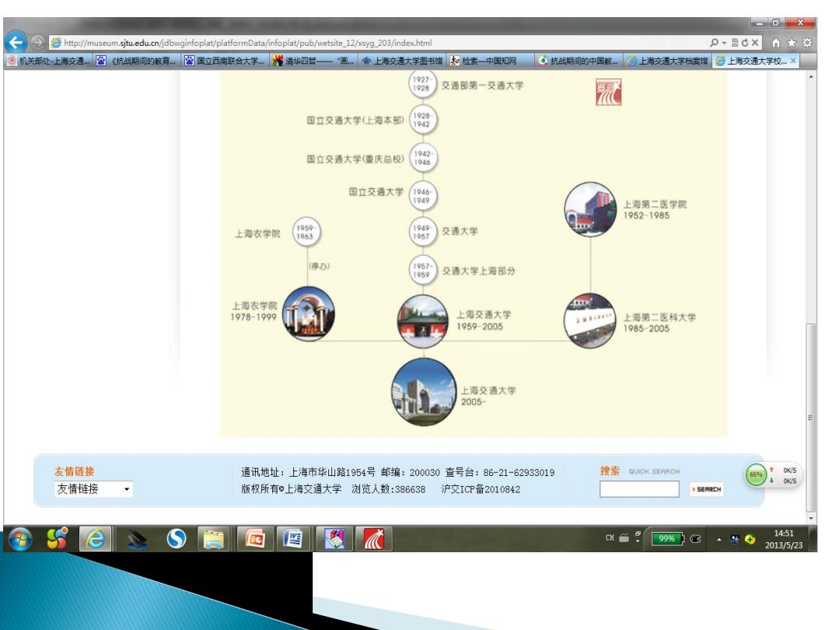Click Sogou browser taskbar icon
This screenshot has height=630, width=840.
[x=177, y=538]
